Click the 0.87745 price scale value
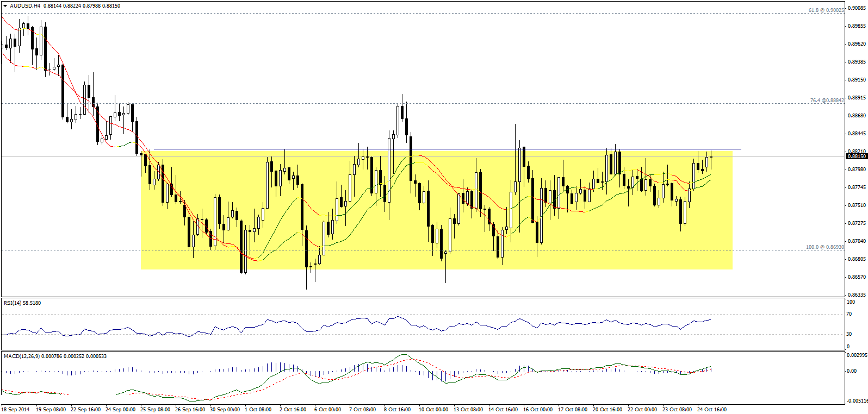Image resolution: width=868 pixels, height=414 pixels. (x=857, y=187)
